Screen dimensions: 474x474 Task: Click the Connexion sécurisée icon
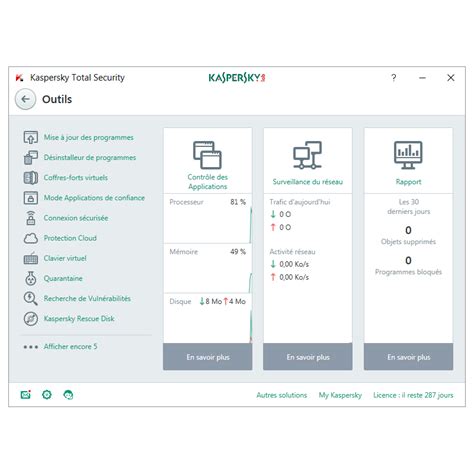[31, 218]
